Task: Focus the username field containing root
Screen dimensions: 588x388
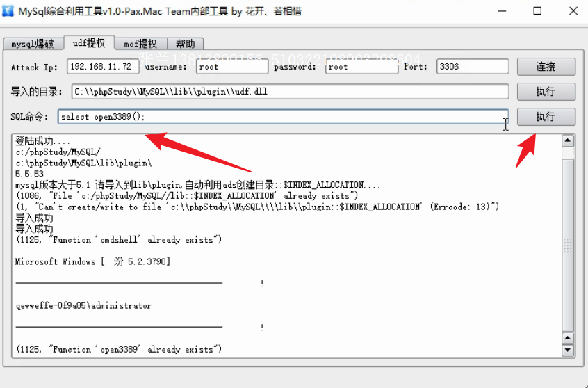Action: click(232, 67)
